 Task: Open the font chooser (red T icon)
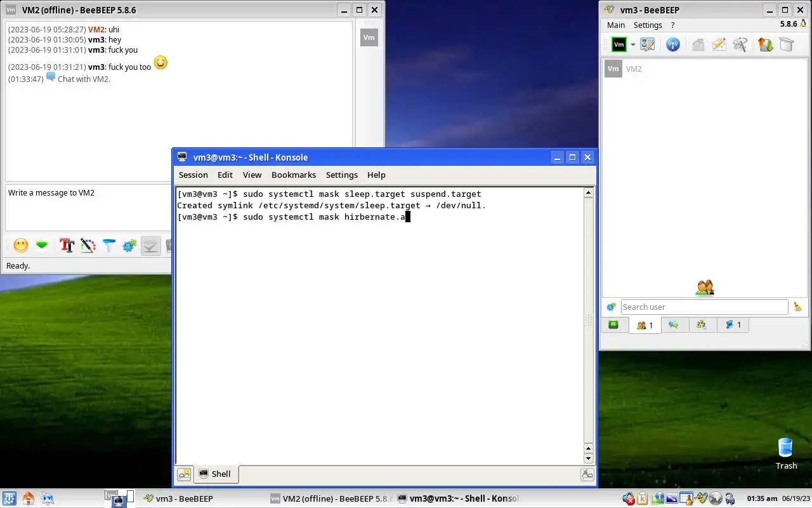tap(67, 245)
